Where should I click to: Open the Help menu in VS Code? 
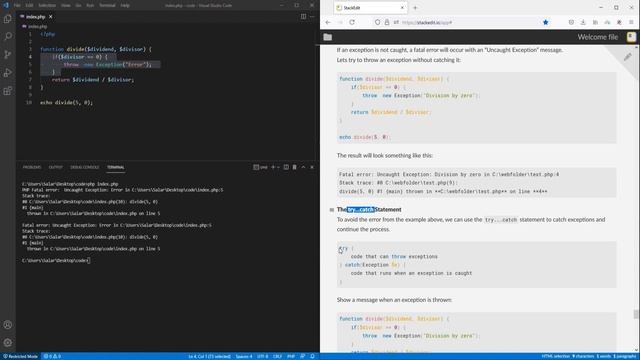[125, 5]
